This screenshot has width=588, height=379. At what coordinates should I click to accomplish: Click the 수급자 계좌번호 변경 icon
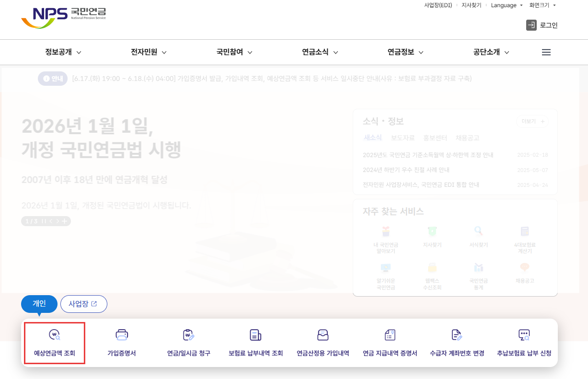click(457, 342)
